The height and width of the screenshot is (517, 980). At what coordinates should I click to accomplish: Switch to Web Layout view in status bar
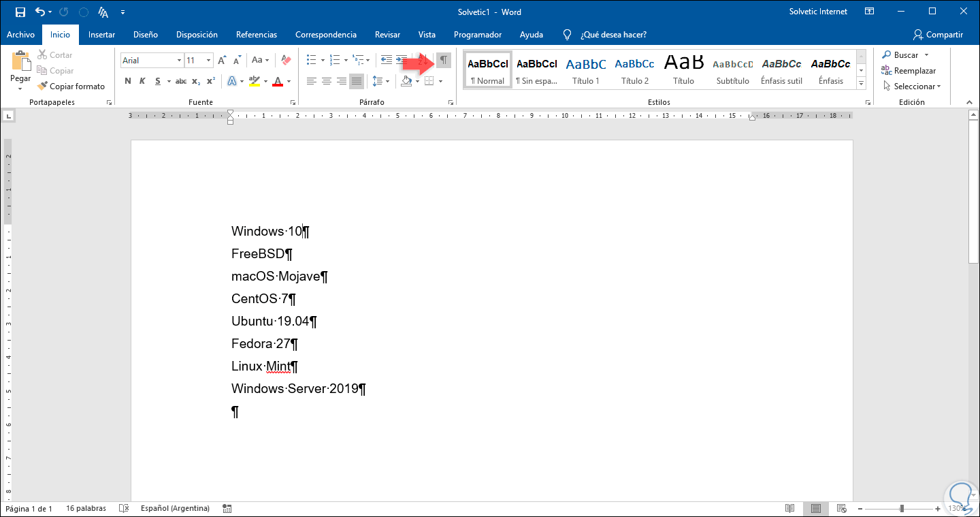coord(841,509)
